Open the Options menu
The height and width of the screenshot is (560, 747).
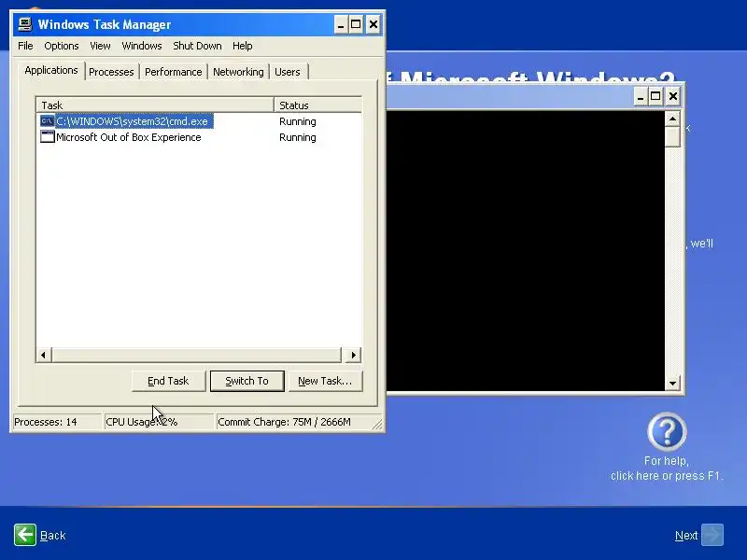click(62, 46)
